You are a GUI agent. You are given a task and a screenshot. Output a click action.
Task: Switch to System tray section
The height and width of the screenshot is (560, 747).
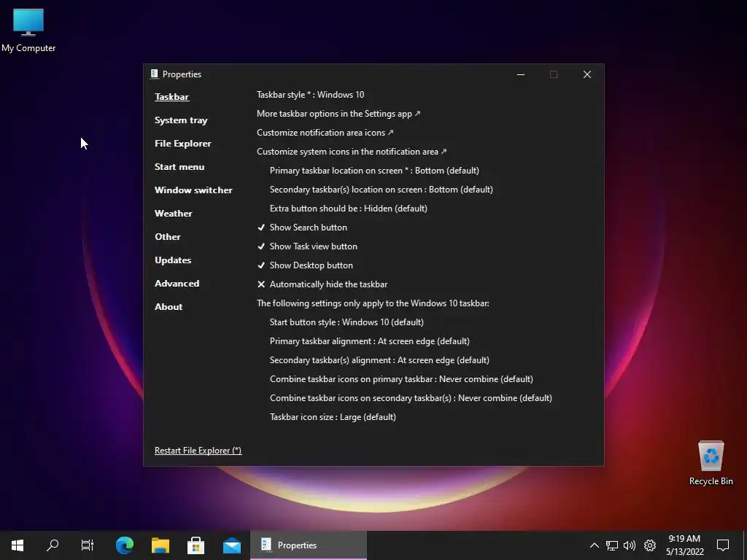pyautogui.click(x=181, y=120)
